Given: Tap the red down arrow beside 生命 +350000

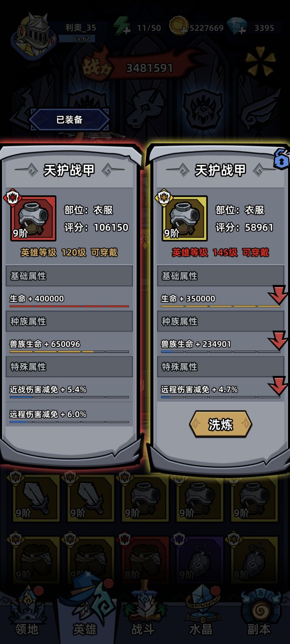Looking at the screenshot, I should point(278,295).
